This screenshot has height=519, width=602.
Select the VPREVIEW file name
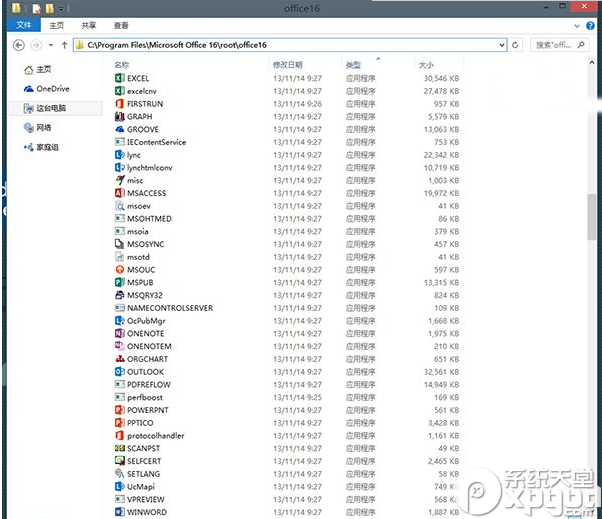tap(146, 499)
